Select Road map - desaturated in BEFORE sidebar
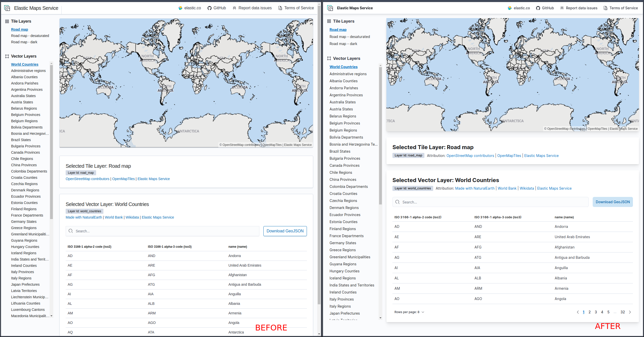This screenshot has height=337, width=644. 30,36
